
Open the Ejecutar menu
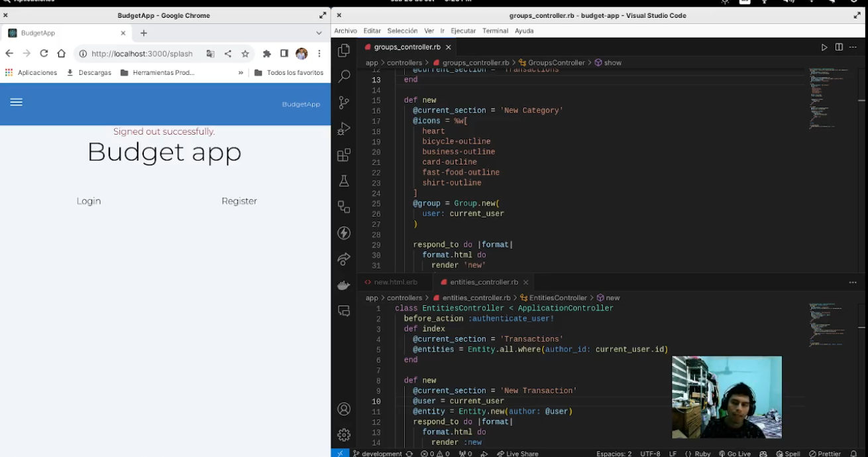point(463,31)
